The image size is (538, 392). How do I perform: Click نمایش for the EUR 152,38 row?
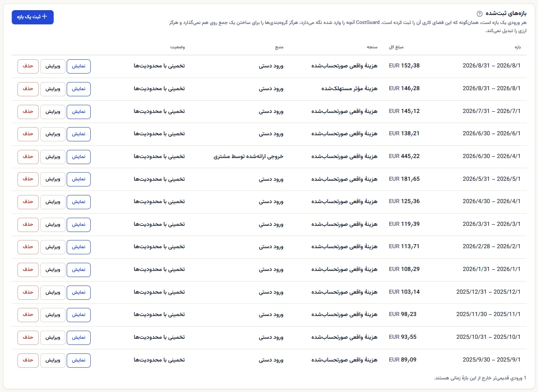pyautogui.click(x=78, y=66)
